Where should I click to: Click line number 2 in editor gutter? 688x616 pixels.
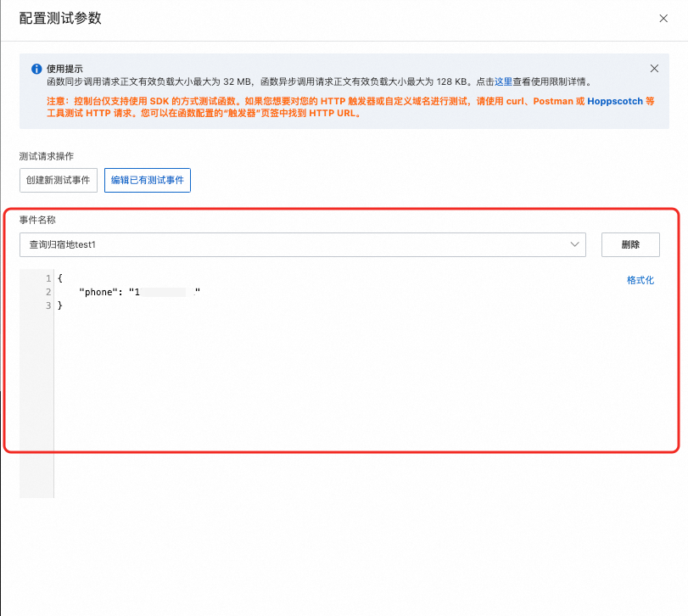[x=48, y=292]
